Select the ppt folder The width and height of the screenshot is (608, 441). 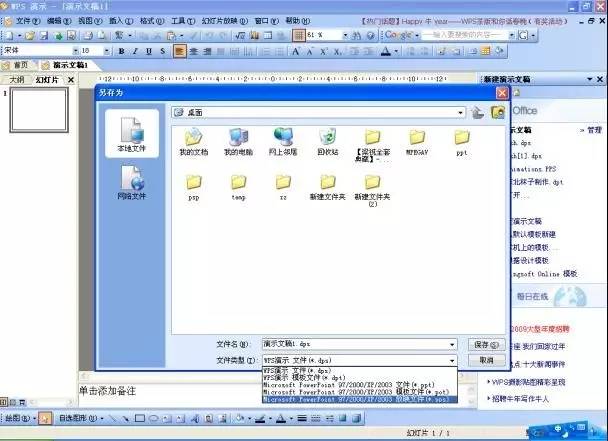point(462,142)
